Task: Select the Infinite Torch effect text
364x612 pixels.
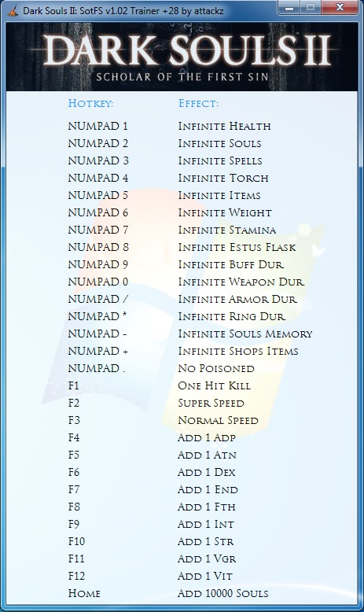Action: click(223, 178)
